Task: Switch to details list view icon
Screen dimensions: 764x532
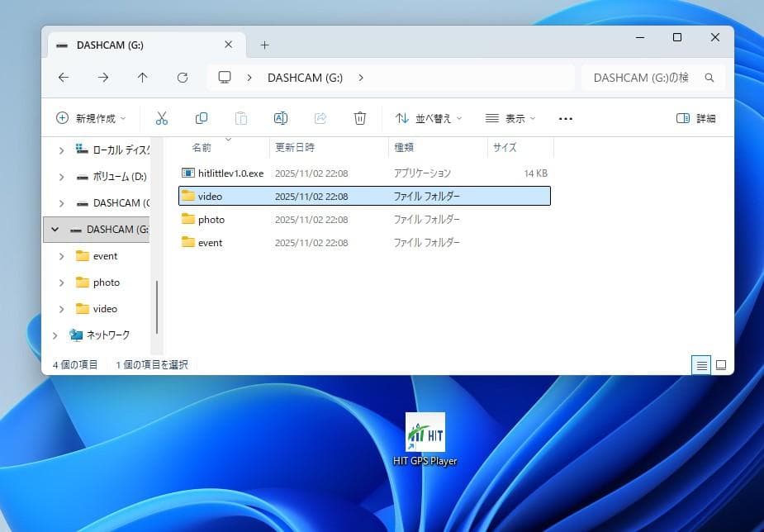Action: click(701, 364)
